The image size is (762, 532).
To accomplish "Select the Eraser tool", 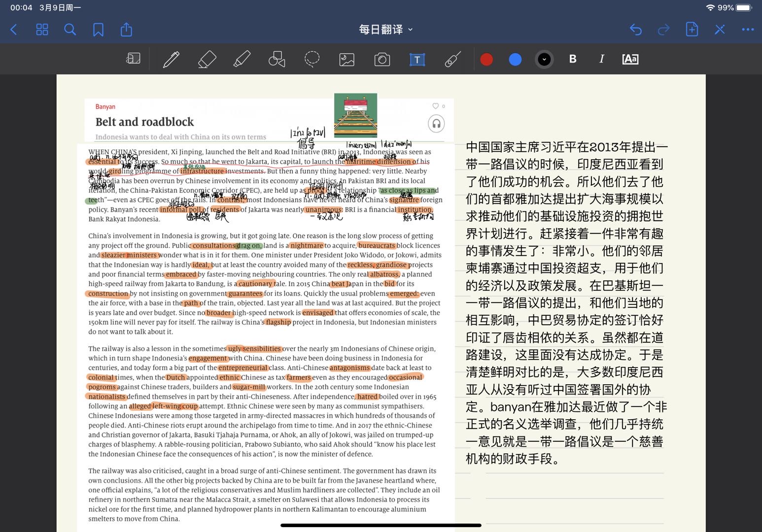I will point(207,59).
